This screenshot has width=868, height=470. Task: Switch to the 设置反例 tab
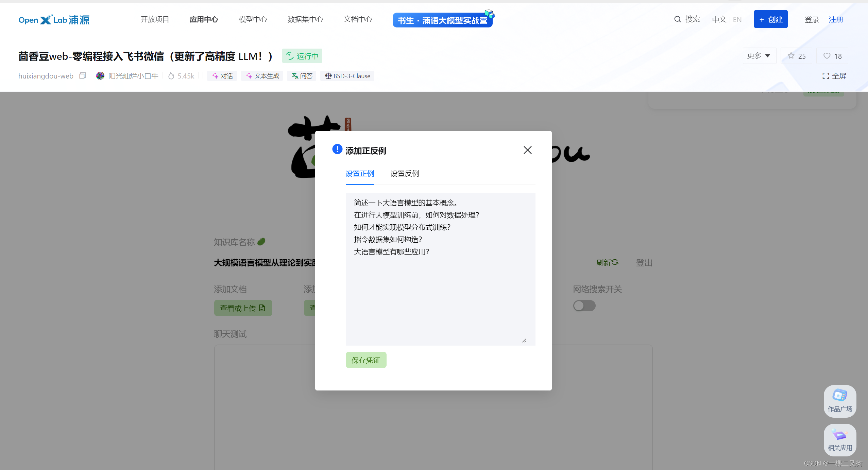coord(404,174)
